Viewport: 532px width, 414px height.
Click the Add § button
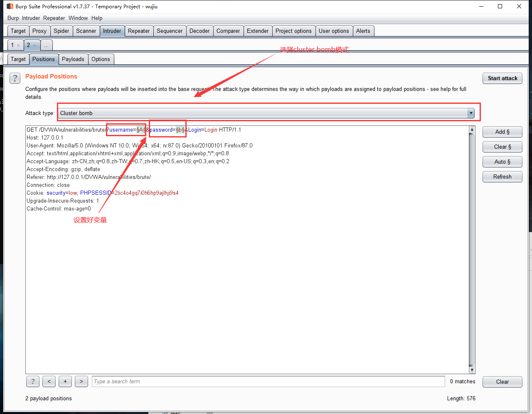pos(502,132)
